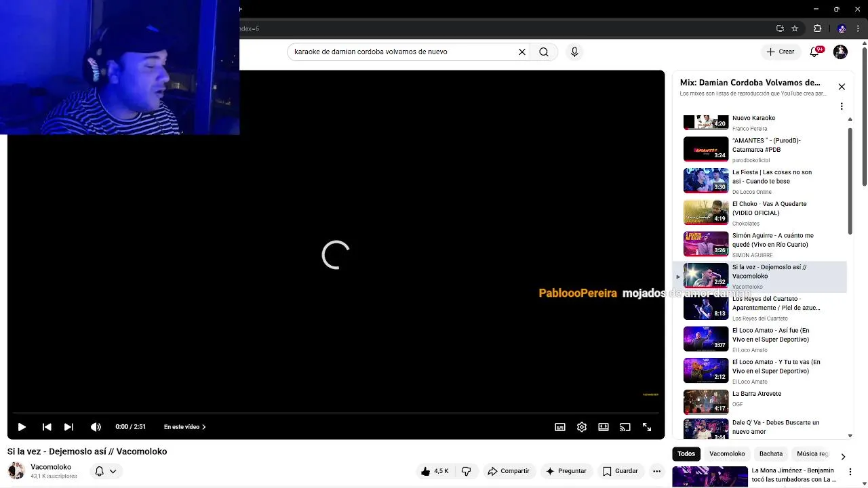Select the Vacomoloko filter chip
This screenshot has width=868, height=488.
click(x=727, y=454)
